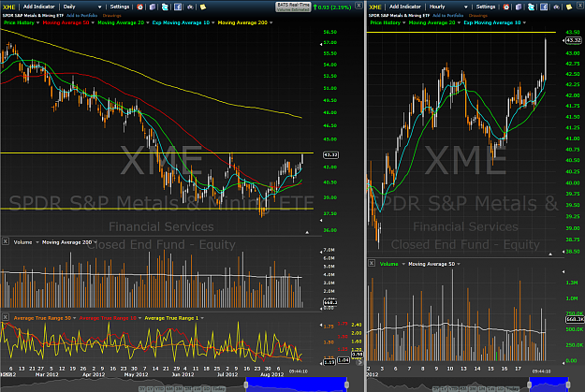
Task: Click the left handle of Daily range slider
Action: [246, 385]
